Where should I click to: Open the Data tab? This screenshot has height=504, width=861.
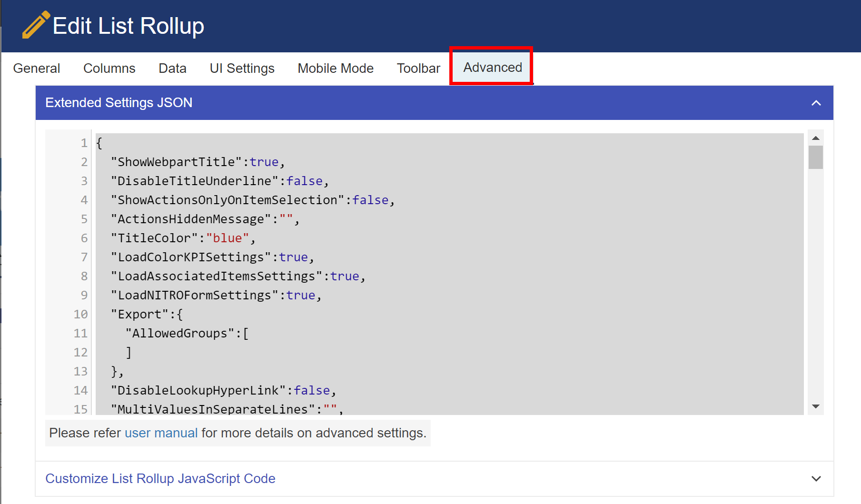pos(172,68)
